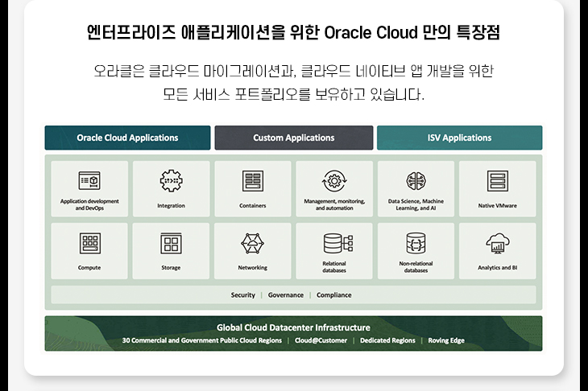Select the Custom Applications header
The height and width of the screenshot is (391, 588).
click(294, 138)
